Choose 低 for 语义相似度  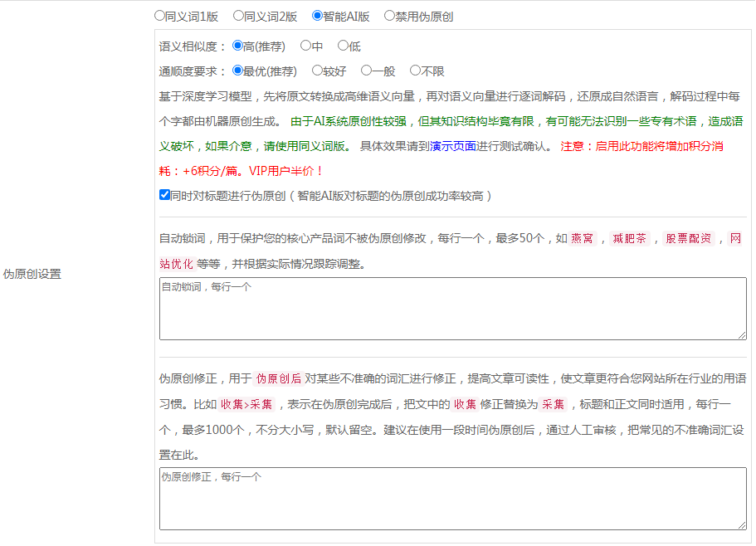click(x=343, y=46)
